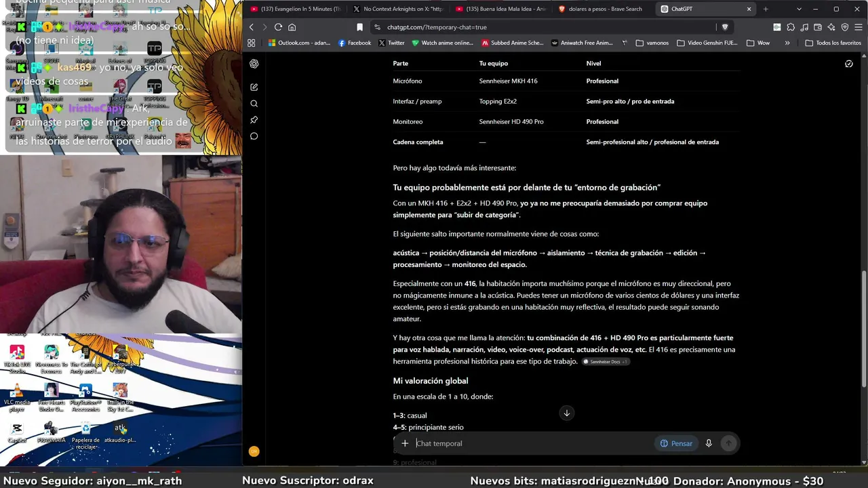Select the PRAGMATA desktop shortcut

(x=51, y=433)
